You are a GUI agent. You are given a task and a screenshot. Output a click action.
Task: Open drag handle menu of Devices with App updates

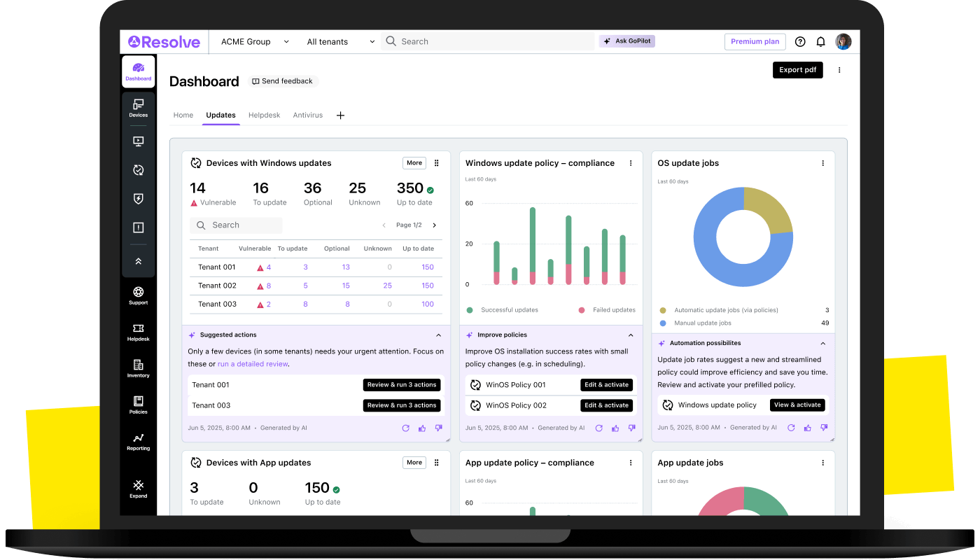pyautogui.click(x=437, y=463)
